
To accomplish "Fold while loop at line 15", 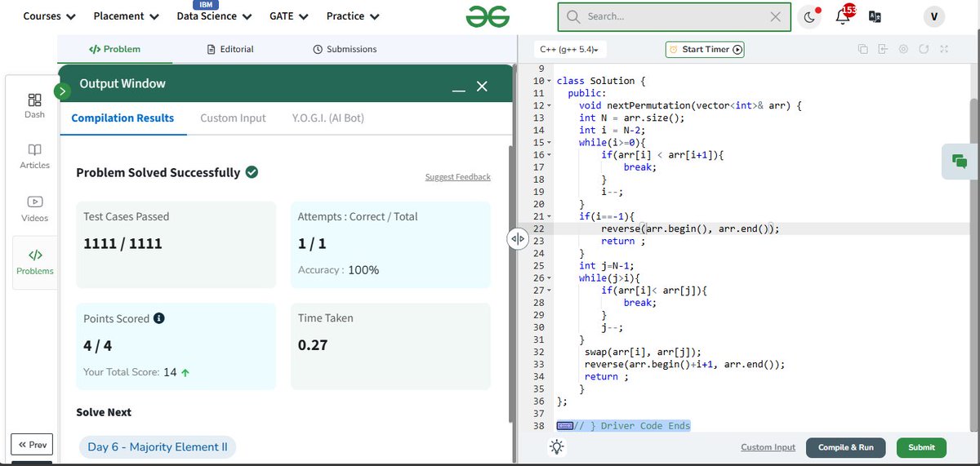I will point(549,143).
